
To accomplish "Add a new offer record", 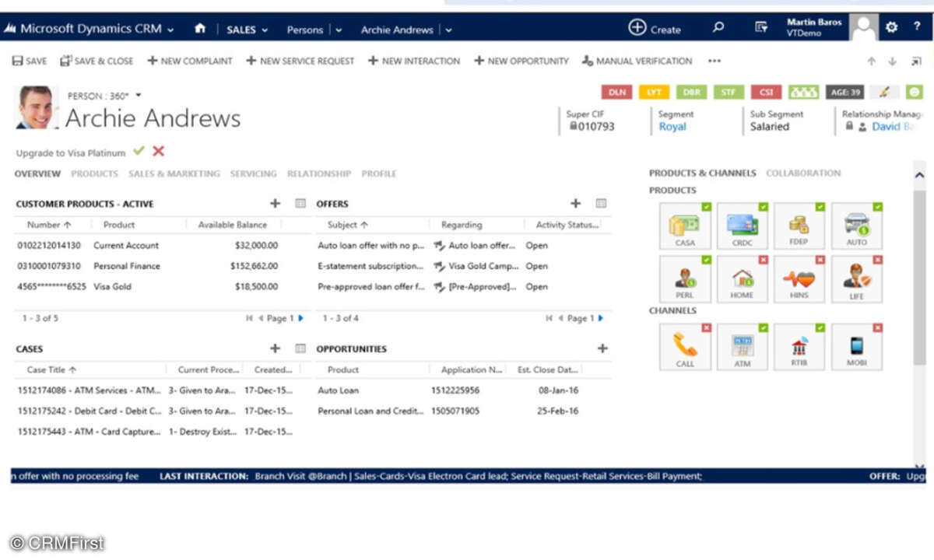I will coord(575,204).
